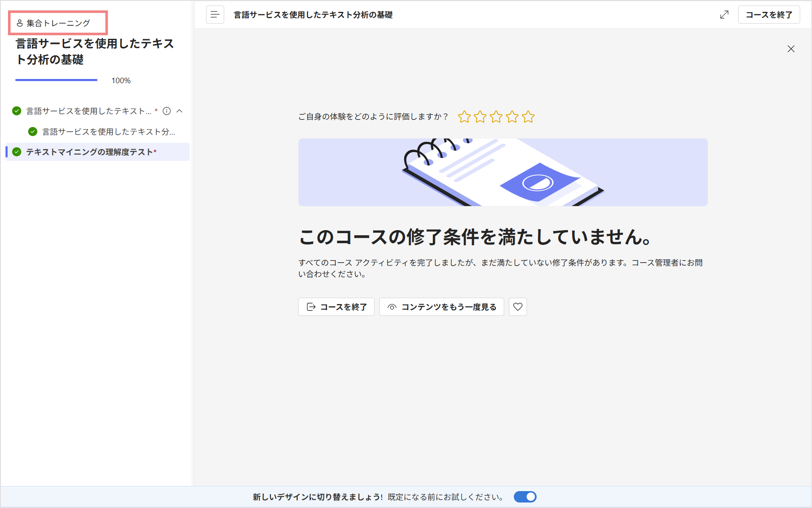The width and height of the screenshot is (812, 508).
Task: Click the notebook illustration banner
Action: (503, 172)
